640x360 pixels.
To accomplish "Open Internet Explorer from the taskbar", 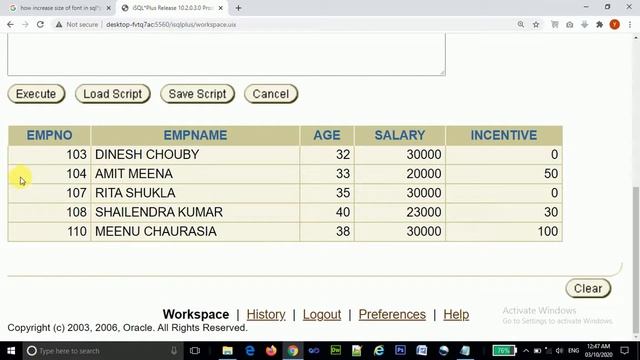I will pyautogui.click(x=379, y=351).
